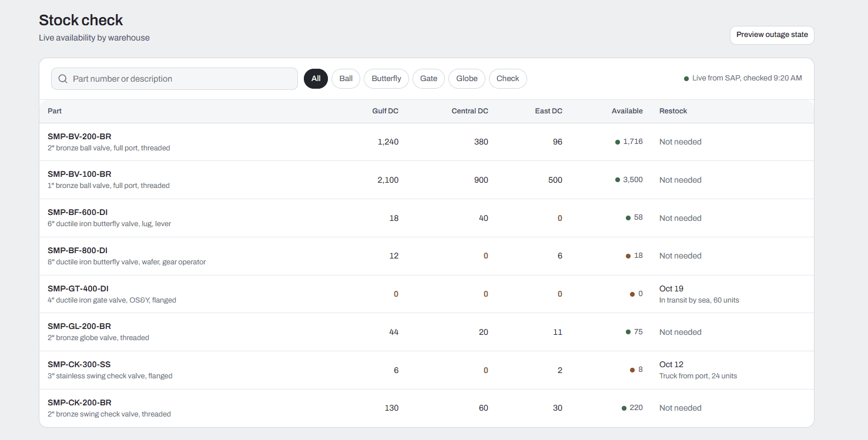868x440 pixels.
Task: Click the Preview outage state button
Action: point(772,35)
